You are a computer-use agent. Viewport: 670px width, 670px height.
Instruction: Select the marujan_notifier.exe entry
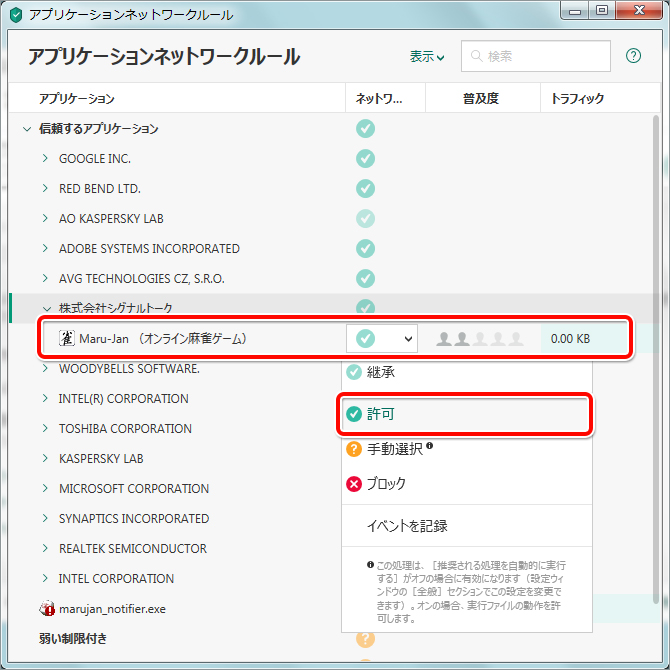(112, 608)
